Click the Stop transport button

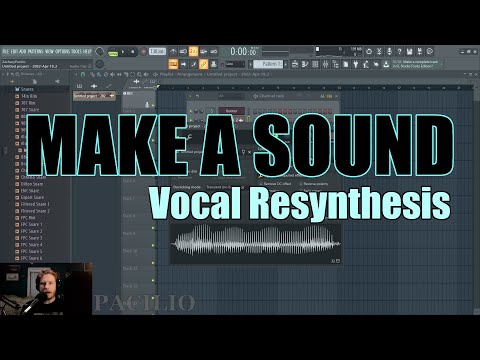click(133, 52)
